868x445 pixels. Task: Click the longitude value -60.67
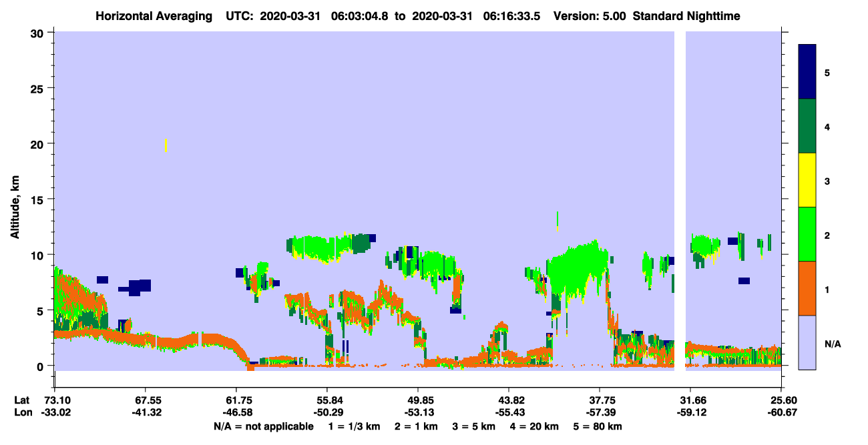781,412
